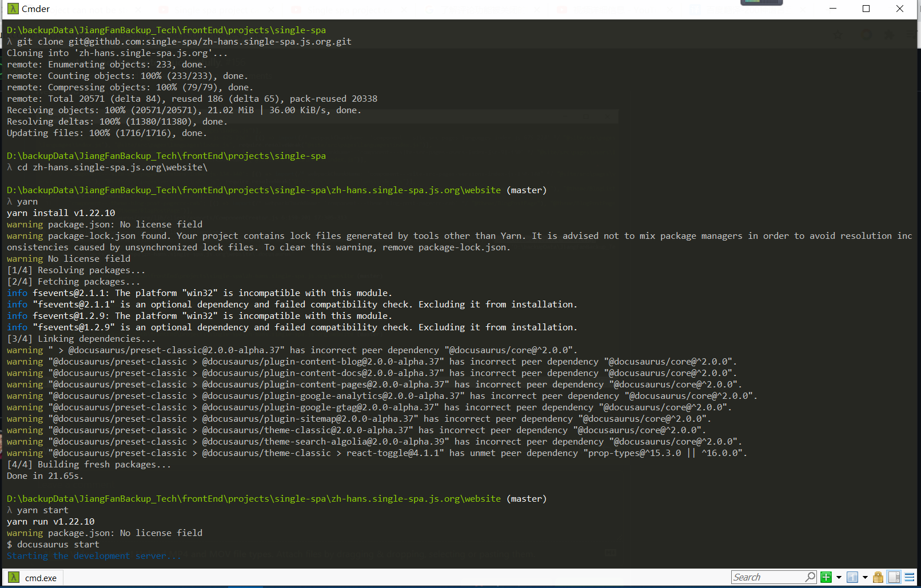
Task: Open the hamburger settings menu
Action: pos(910,577)
